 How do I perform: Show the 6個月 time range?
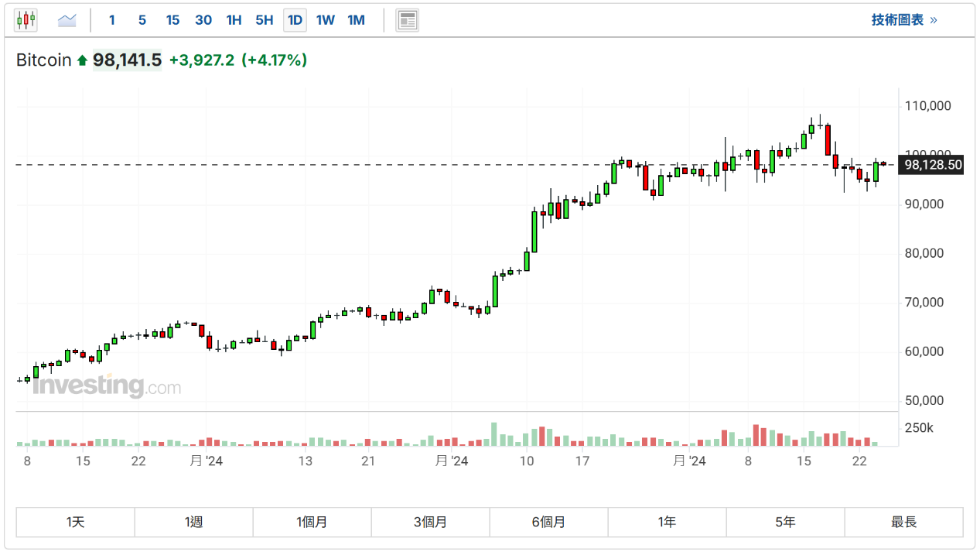pos(548,522)
